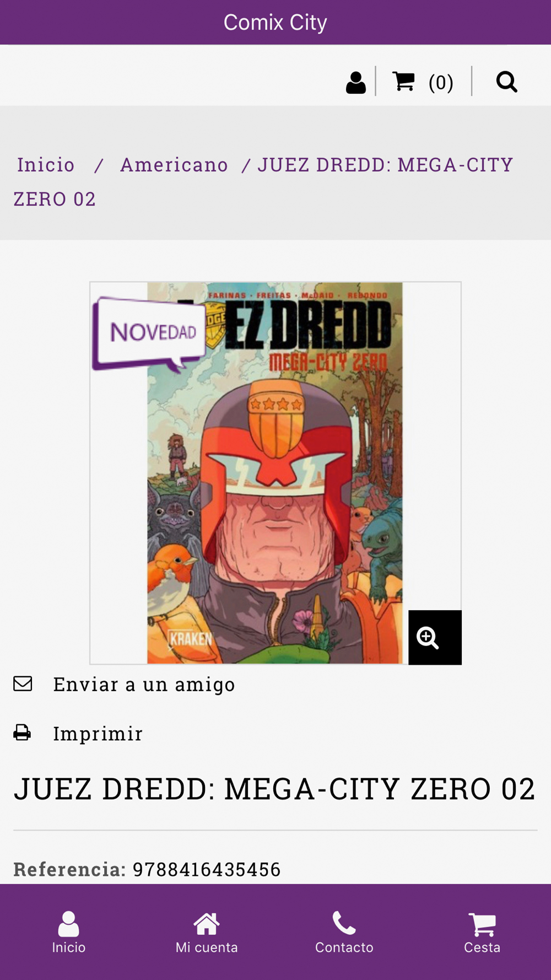Select the Imprimir link
This screenshot has width=551, height=980.
98,734
